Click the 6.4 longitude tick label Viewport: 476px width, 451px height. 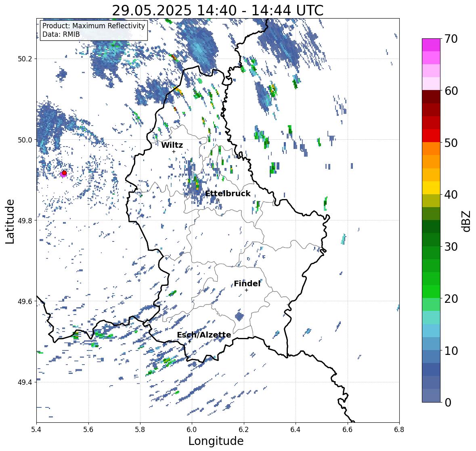pos(296,429)
